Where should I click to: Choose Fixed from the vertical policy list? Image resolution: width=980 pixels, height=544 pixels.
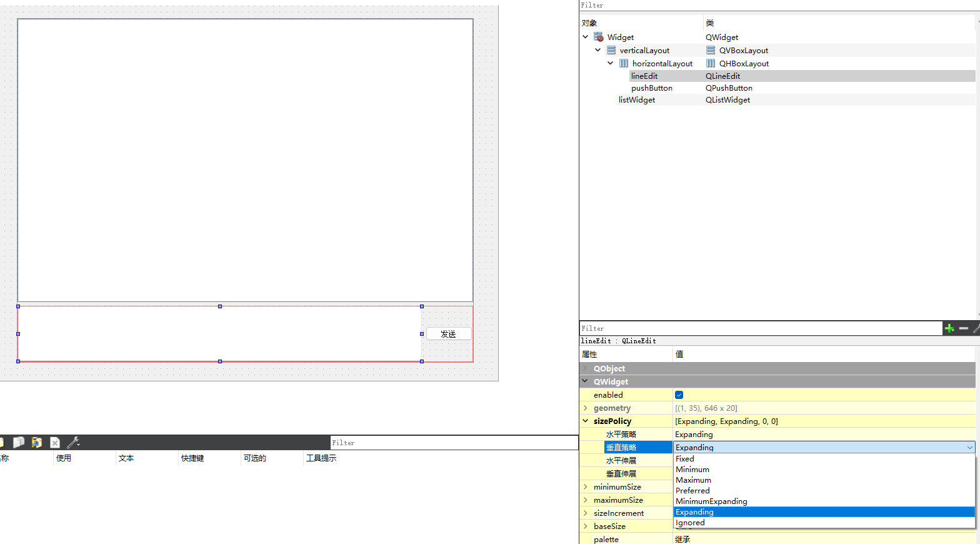click(685, 458)
